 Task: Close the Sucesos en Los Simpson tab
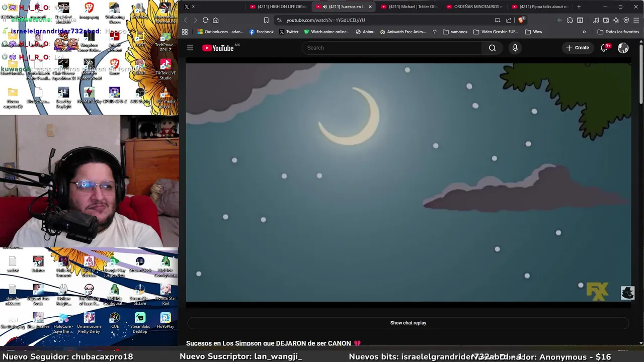coord(370,7)
